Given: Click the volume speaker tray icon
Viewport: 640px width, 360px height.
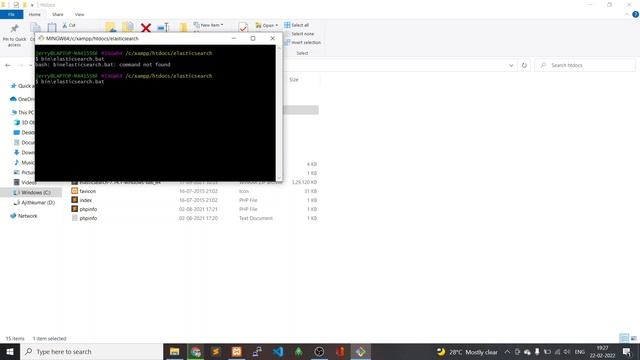Looking at the screenshot, I should (567, 351).
